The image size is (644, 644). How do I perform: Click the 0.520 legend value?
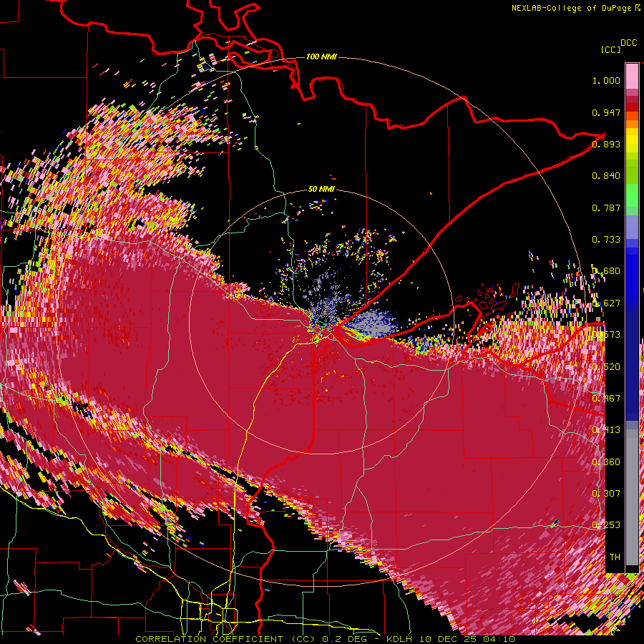coord(607,367)
